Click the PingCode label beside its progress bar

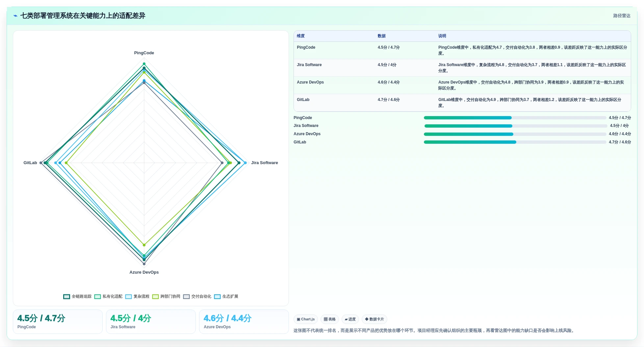[x=303, y=118]
